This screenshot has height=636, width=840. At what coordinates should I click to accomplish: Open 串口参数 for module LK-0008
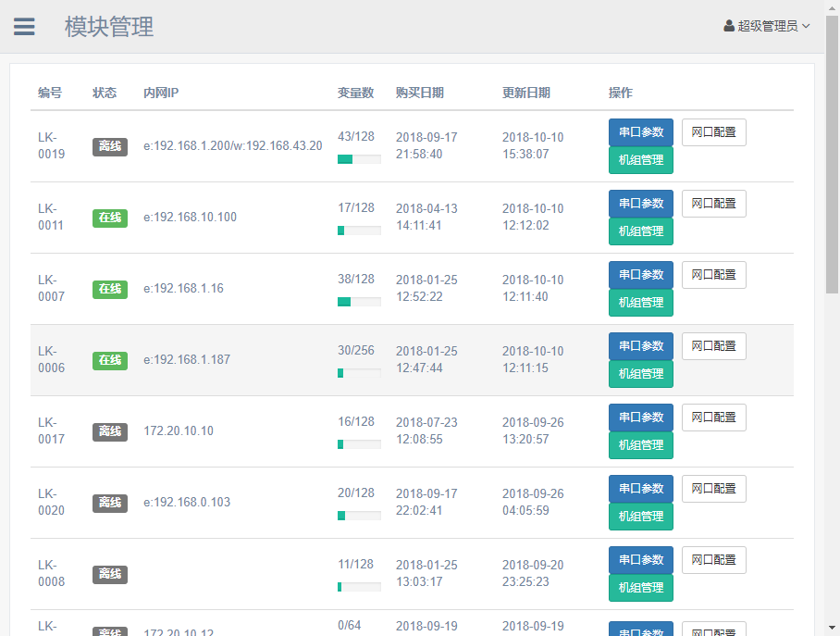640,560
